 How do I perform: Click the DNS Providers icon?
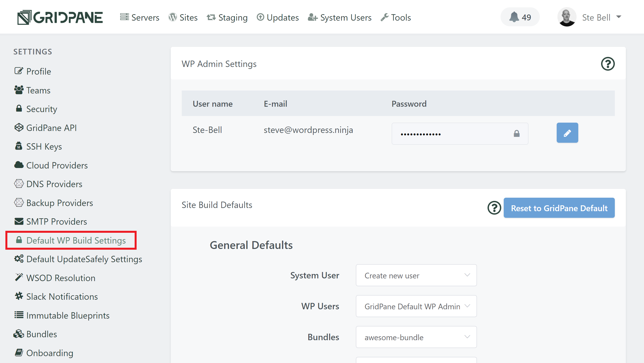click(x=19, y=184)
